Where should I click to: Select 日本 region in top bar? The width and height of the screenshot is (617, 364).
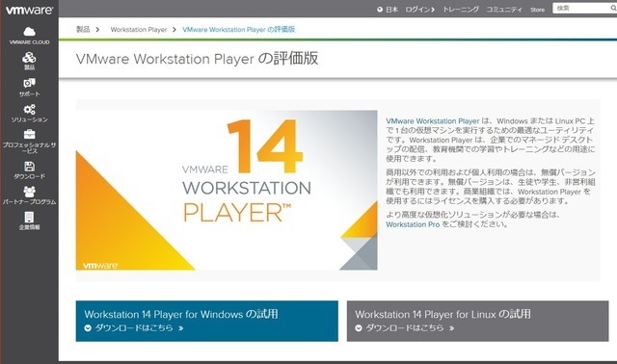pyautogui.click(x=391, y=10)
